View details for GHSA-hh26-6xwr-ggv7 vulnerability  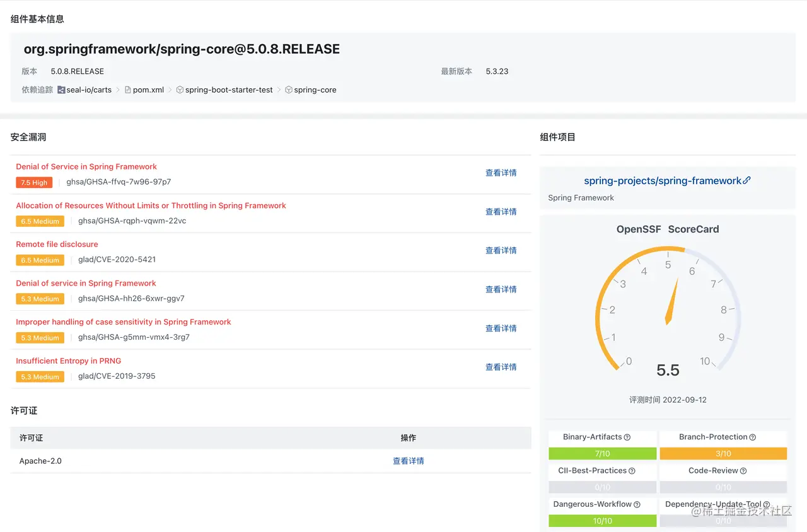point(501,289)
